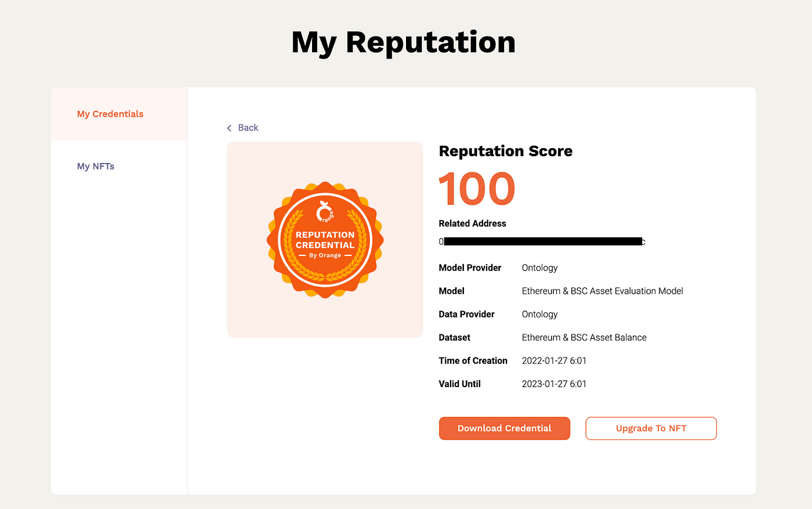This screenshot has height=509, width=812.
Task: Click the Related Address label
Action: point(472,223)
